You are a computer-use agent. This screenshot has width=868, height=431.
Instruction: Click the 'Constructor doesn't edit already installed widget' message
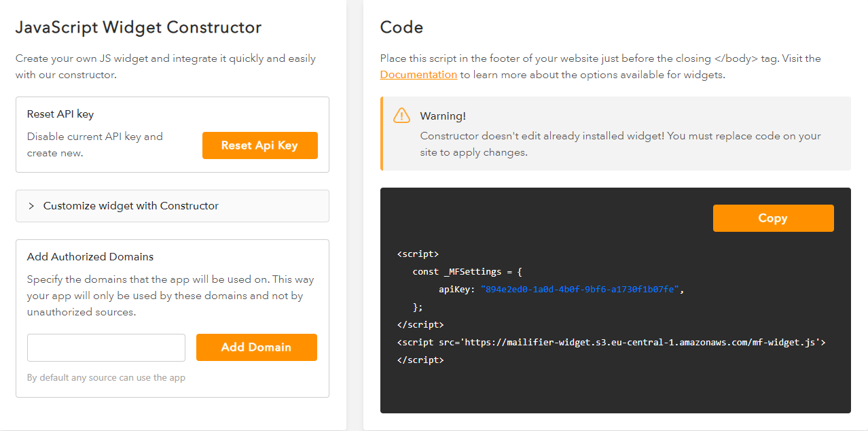(x=621, y=144)
